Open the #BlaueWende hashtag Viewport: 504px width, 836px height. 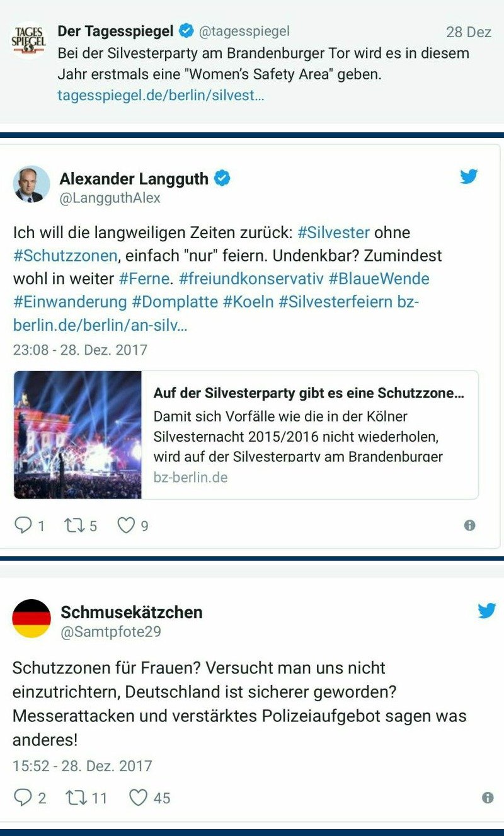(379, 278)
